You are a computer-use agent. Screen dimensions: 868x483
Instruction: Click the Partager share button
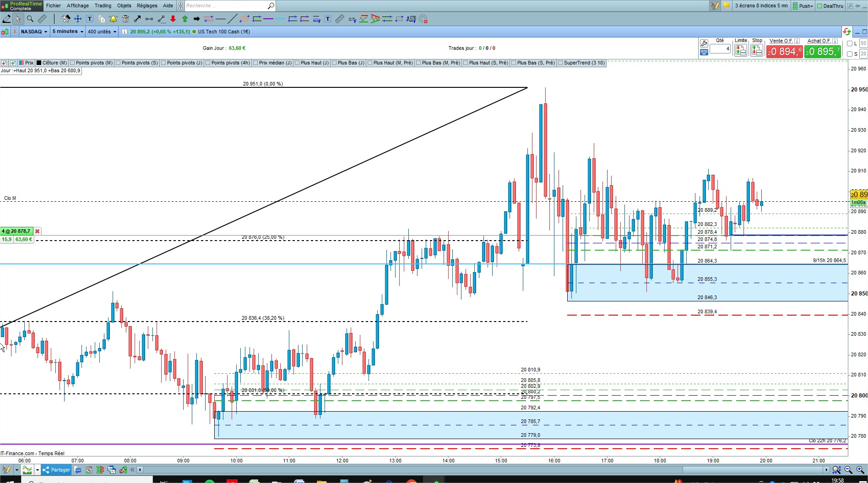pos(56,470)
